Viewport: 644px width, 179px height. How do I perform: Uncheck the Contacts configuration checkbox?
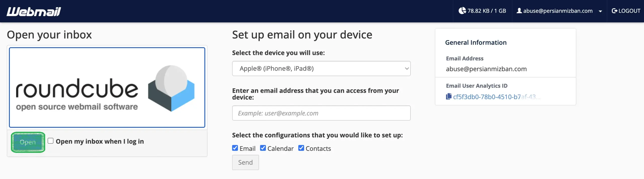301,148
